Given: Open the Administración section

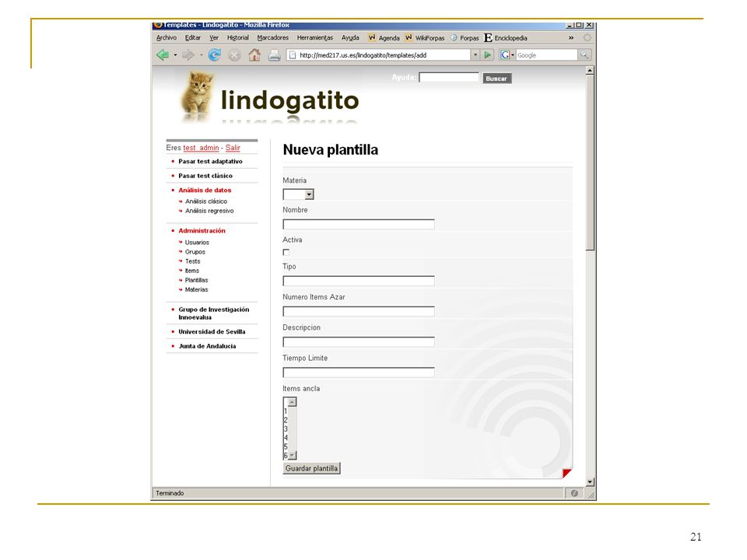Looking at the screenshot, I should tap(202, 230).
